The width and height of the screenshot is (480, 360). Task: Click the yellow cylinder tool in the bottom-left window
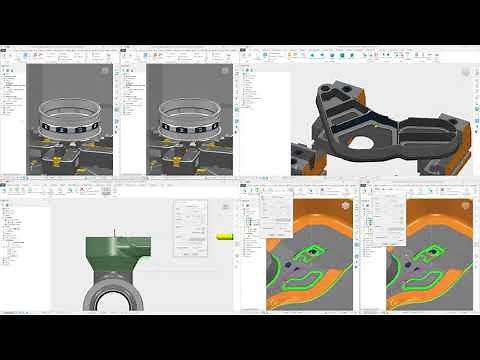point(225,236)
